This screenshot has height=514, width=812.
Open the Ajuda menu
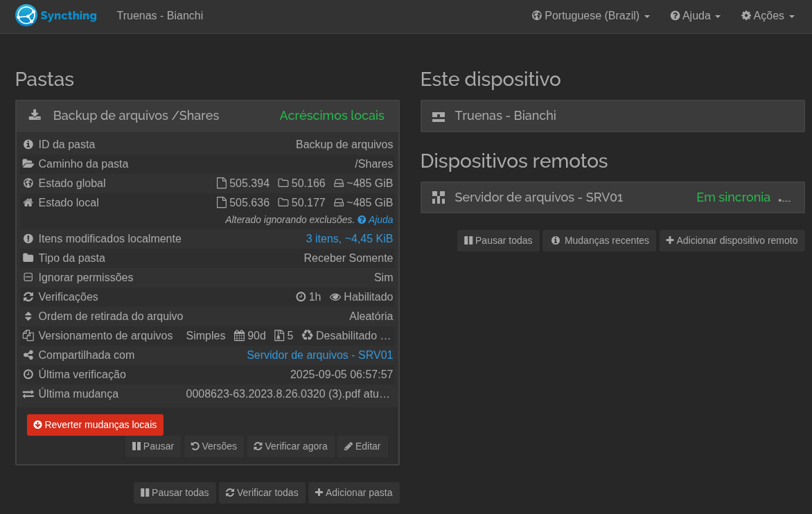tap(695, 15)
